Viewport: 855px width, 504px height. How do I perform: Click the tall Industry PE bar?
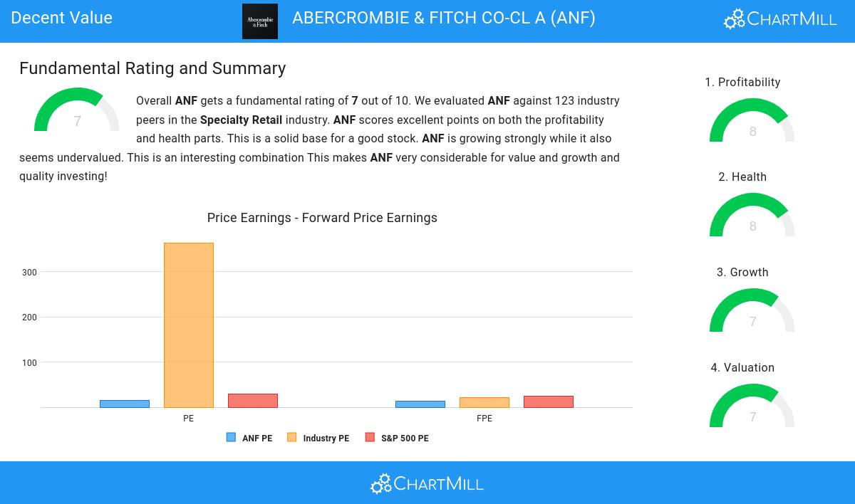click(x=189, y=325)
